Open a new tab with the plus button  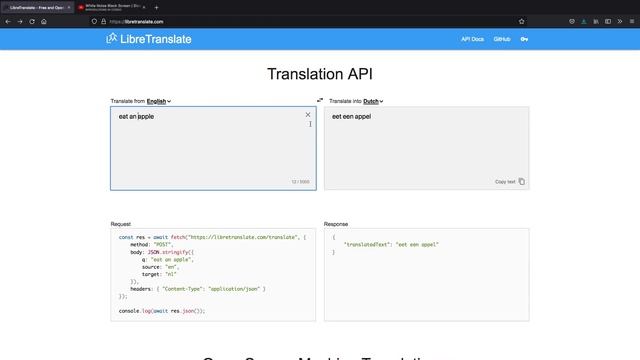tap(156, 7)
